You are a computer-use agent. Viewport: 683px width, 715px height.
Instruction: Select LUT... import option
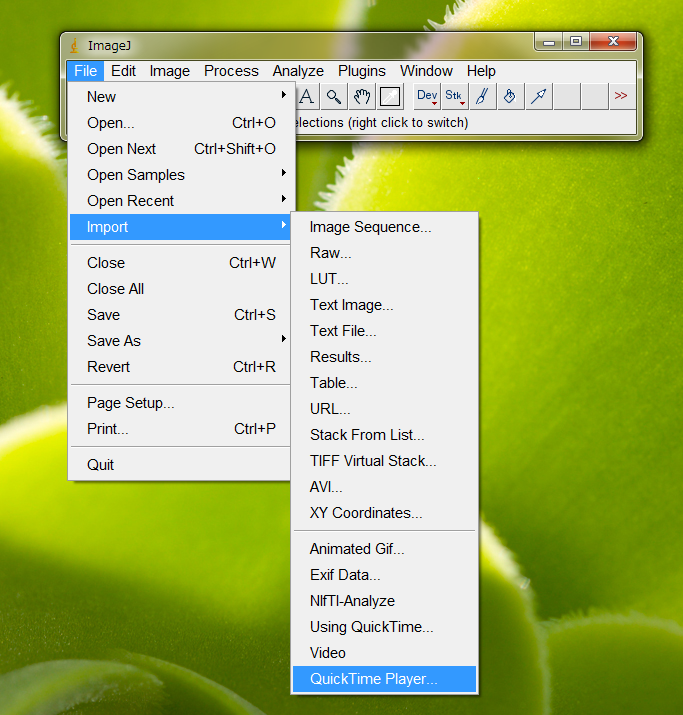[384, 279]
